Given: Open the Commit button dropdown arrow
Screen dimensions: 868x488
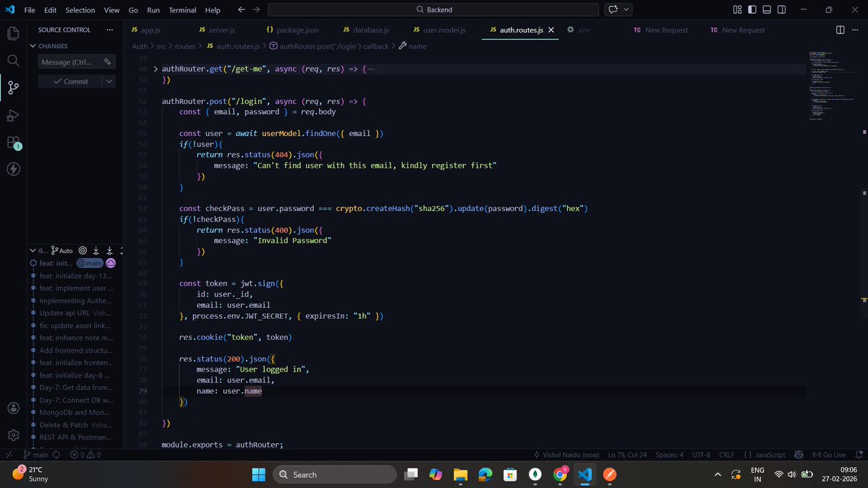Looking at the screenshot, I should pos(109,82).
